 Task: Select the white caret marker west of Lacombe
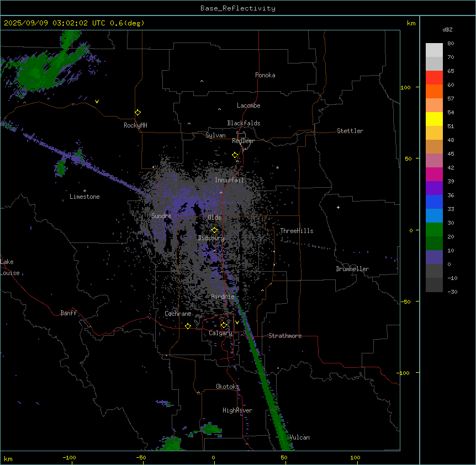coord(219,109)
